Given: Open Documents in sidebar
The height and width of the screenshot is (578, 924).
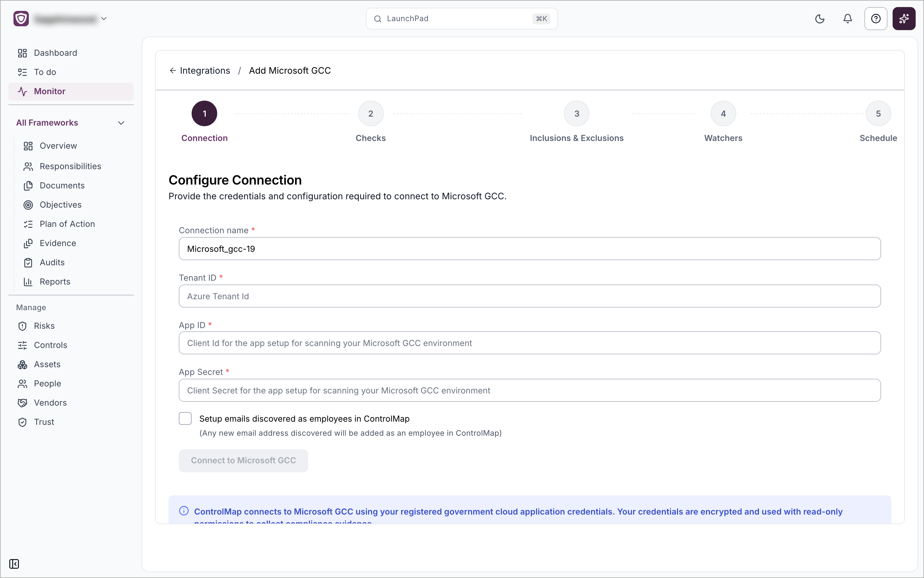Looking at the screenshot, I should [x=73, y=186].
